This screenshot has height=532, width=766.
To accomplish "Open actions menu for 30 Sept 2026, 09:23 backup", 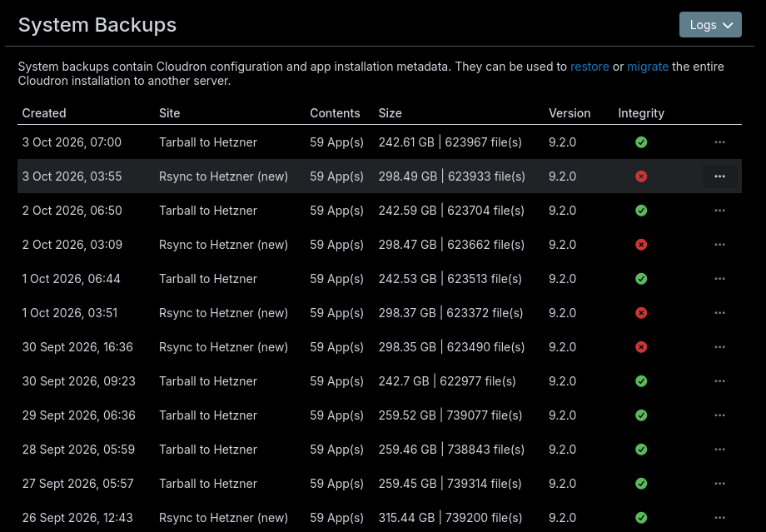I will pyautogui.click(x=719, y=381).
